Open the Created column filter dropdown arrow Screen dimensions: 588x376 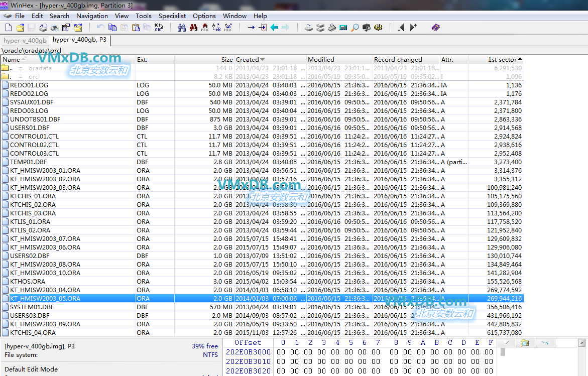263,60
